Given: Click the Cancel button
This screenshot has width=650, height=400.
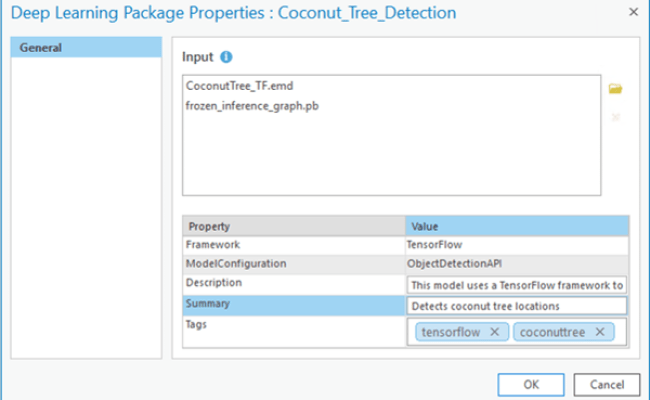Looking at the screenshot, I should coord(607,385).
